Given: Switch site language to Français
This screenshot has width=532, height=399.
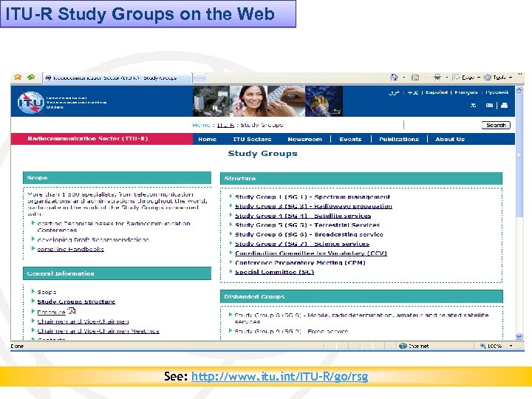Looking at the screenshot, I should click(466, 92).
